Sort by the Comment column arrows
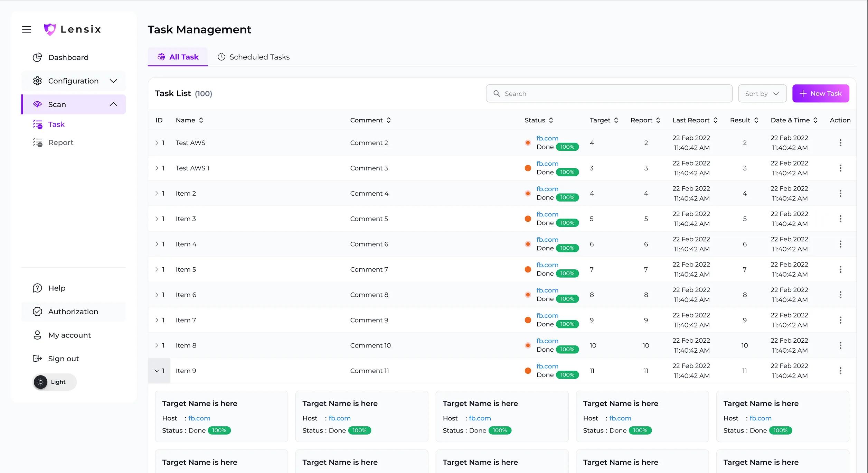 (389, 120)
